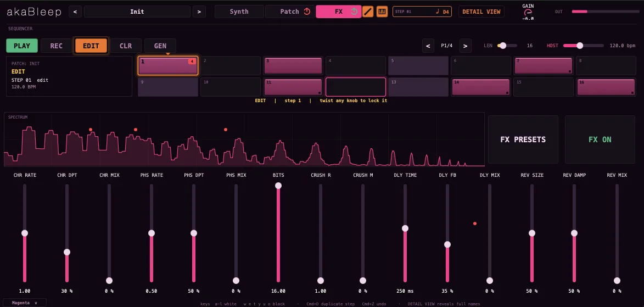Click the CHR DPT fader handle
The width and height of the screenshot is (644, 307).
pos(67,252)
